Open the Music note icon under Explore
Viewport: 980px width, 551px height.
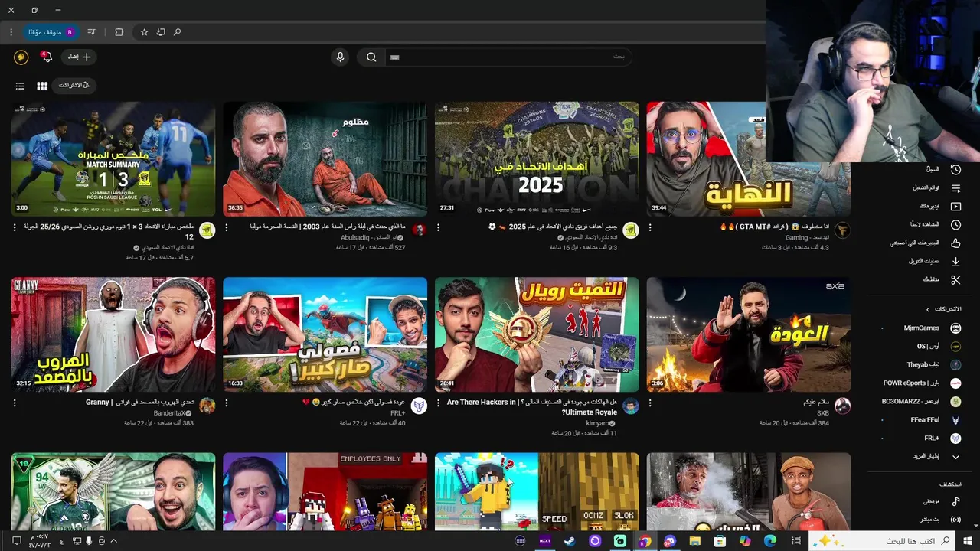(955, 501)
